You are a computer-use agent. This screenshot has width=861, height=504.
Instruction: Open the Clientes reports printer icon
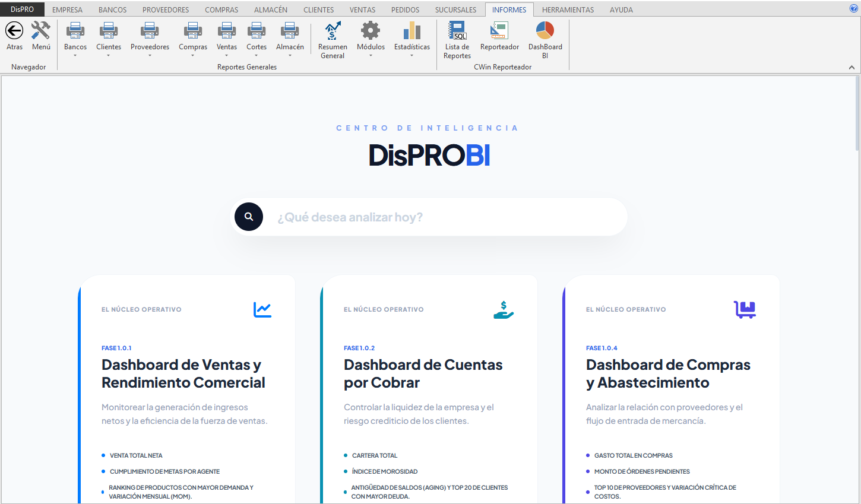[109, 30]
